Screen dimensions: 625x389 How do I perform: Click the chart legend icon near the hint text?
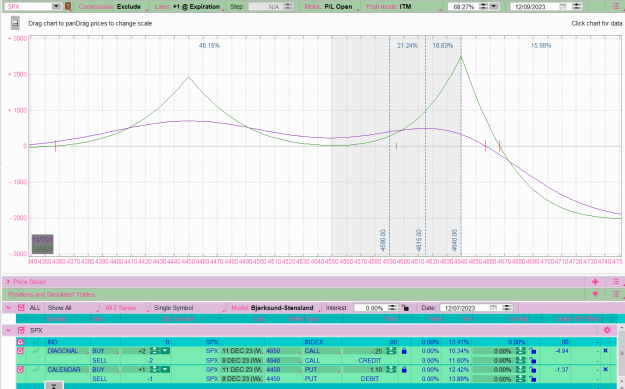15,23
